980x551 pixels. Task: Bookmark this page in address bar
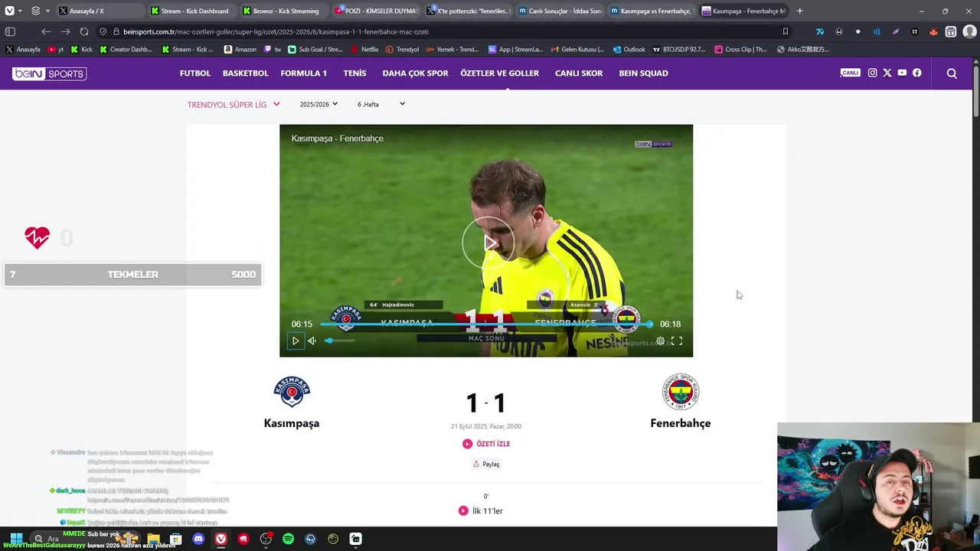(785, 31)
